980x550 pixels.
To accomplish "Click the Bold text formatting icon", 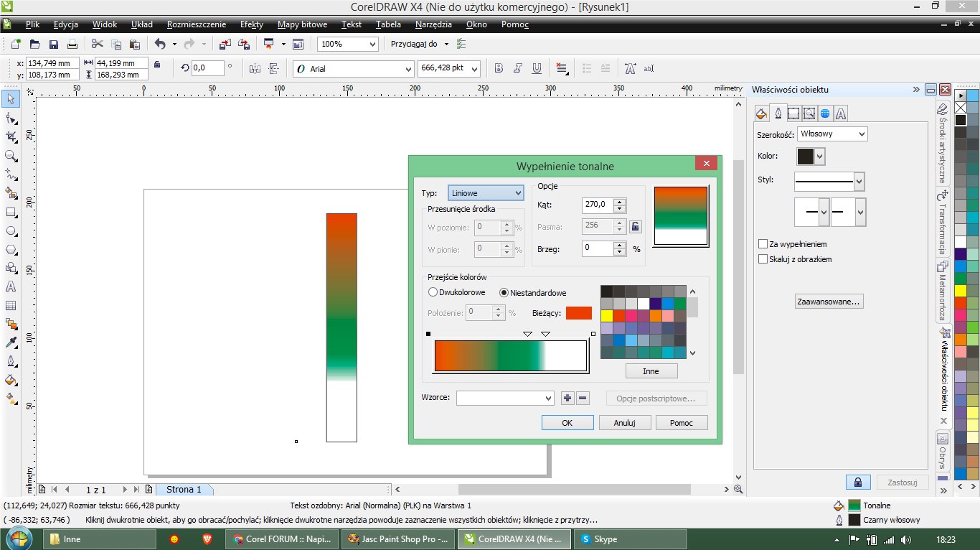I will tap(499, 68).
